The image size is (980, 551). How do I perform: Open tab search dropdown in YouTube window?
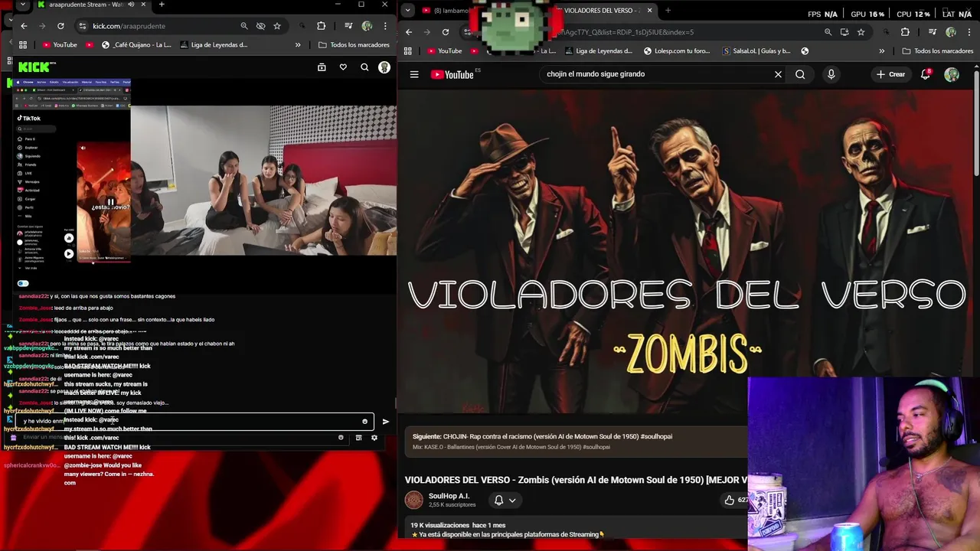(x=407, y=11)
